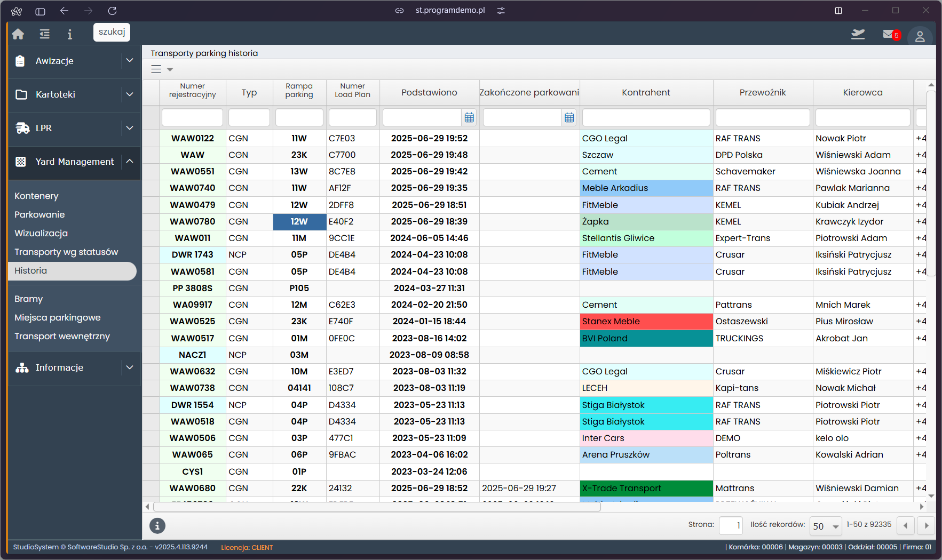Go to the next page of records
The height and width of the screenshot is (560, 942).
click(x=926, y=526)
